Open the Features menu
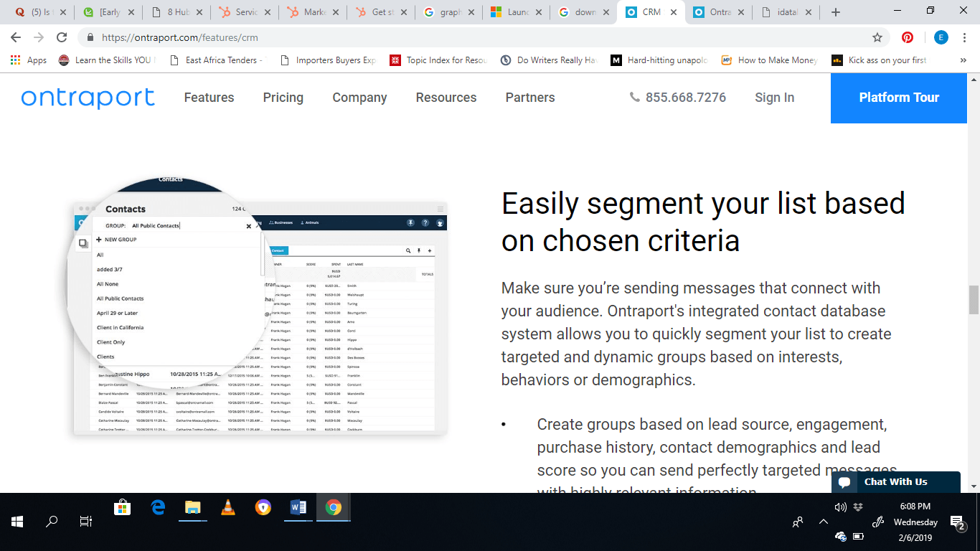 209,98
